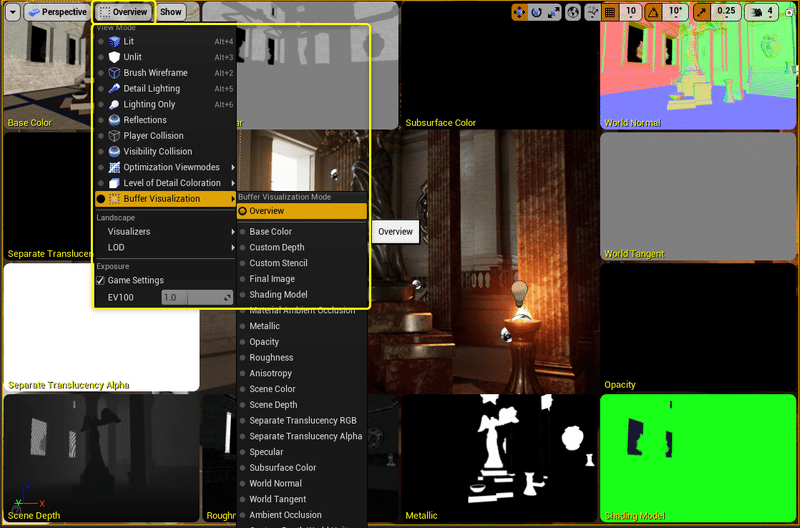Choose Separate Translucency RGB option

pyautogui.click(x=302, y=421)
